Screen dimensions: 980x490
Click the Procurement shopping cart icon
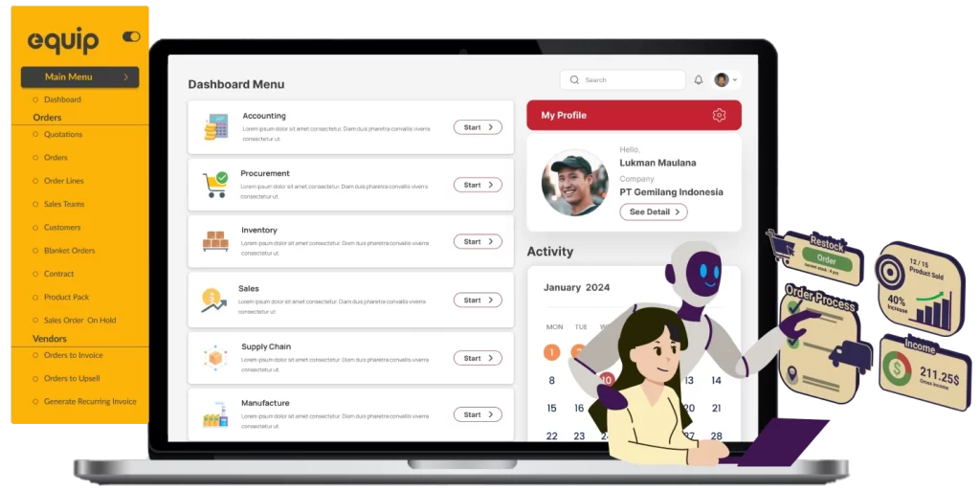click(215, 184)
